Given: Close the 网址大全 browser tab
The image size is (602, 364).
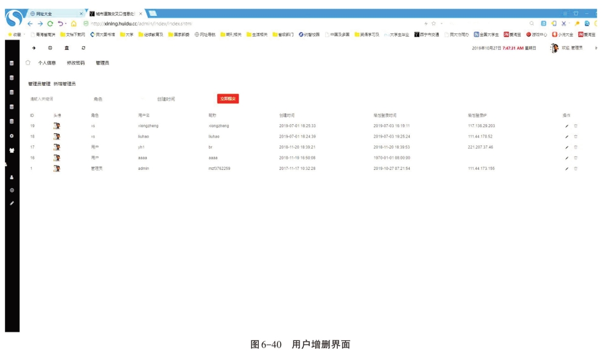Looking at the screenshot, I should pos(81,14).
